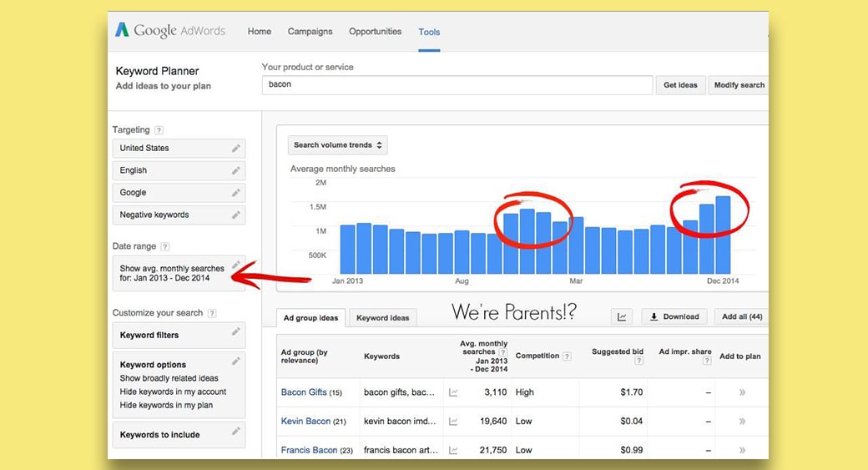Open the Campaigns menu
Screen dimensions: 868x470
(310, 32)
